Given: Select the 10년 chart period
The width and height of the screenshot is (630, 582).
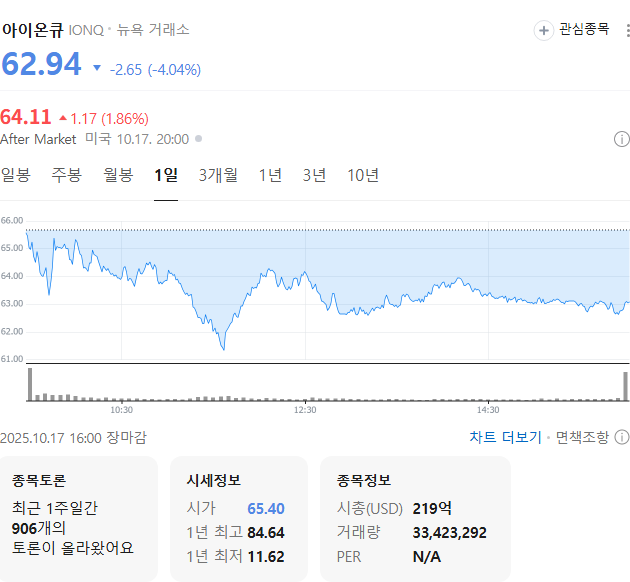Looking at the screenshot, I should 363,175.
